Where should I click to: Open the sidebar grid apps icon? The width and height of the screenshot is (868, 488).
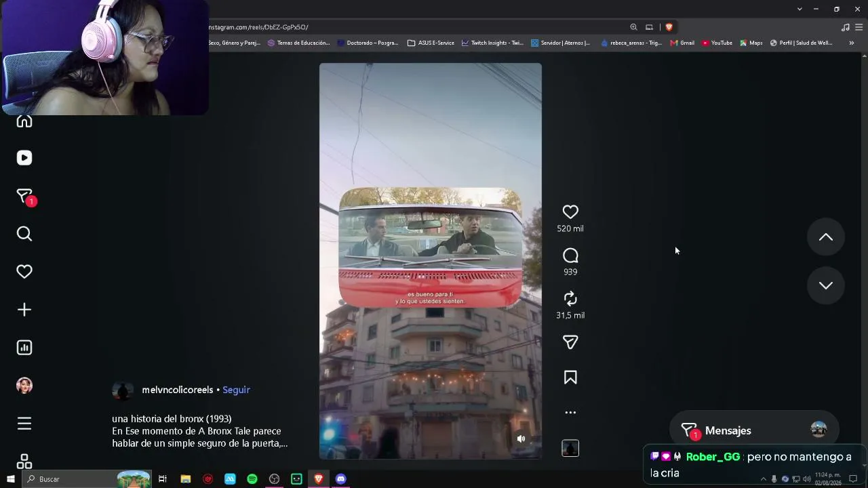click(24, 462)
